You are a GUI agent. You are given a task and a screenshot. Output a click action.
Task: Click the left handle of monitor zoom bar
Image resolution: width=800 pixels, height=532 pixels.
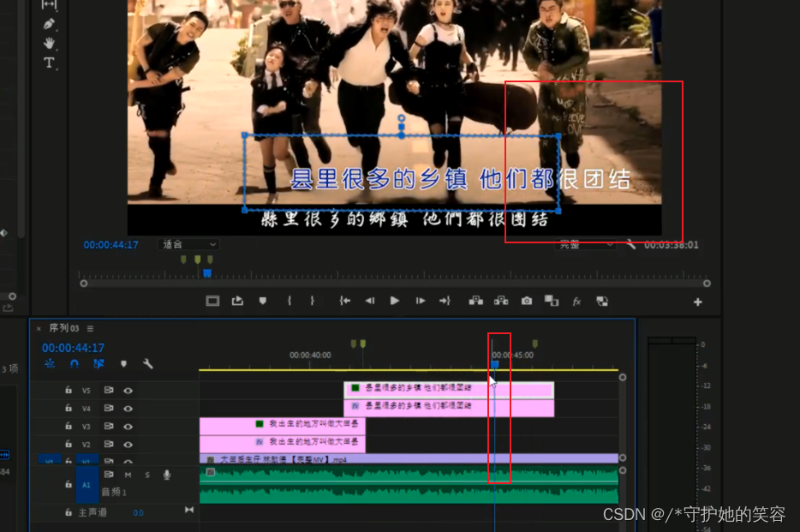84,284
